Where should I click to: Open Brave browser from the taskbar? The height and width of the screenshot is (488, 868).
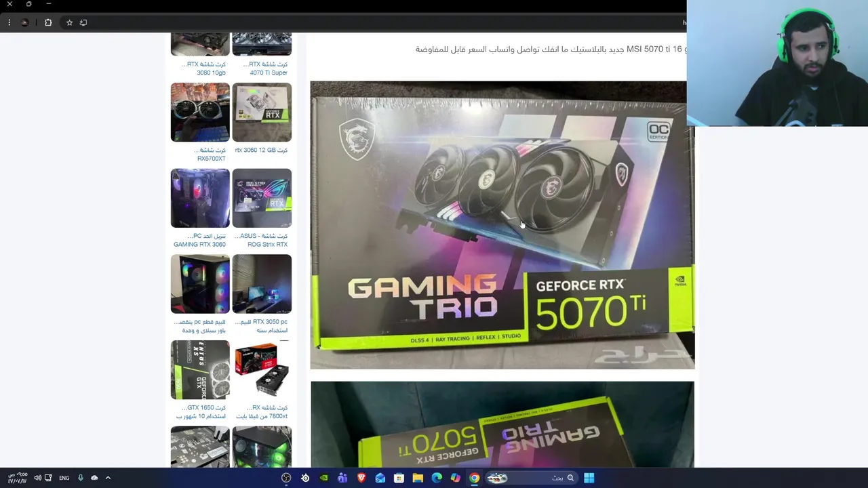point(361,478)
